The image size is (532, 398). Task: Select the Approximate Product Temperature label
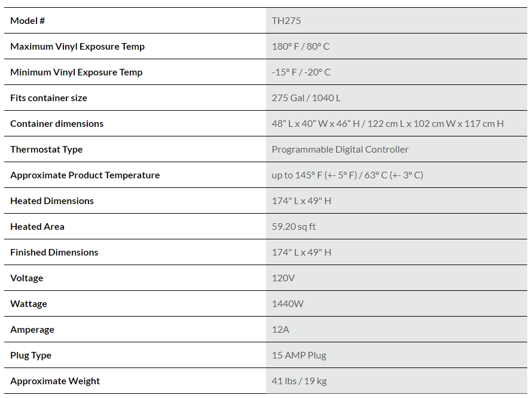tap(85, 175)
